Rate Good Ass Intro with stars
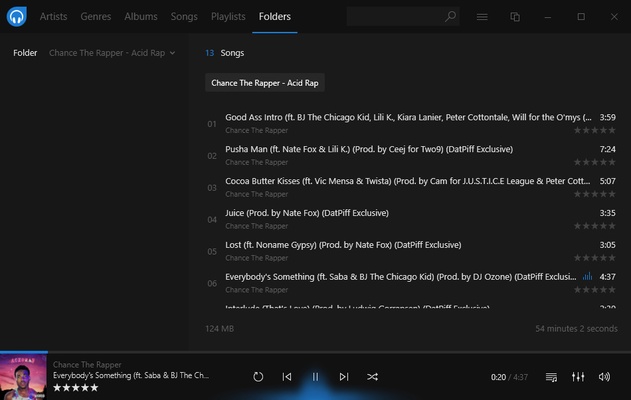Image resolution: width=631 pixels, height=400 pixels. (594, 130)
